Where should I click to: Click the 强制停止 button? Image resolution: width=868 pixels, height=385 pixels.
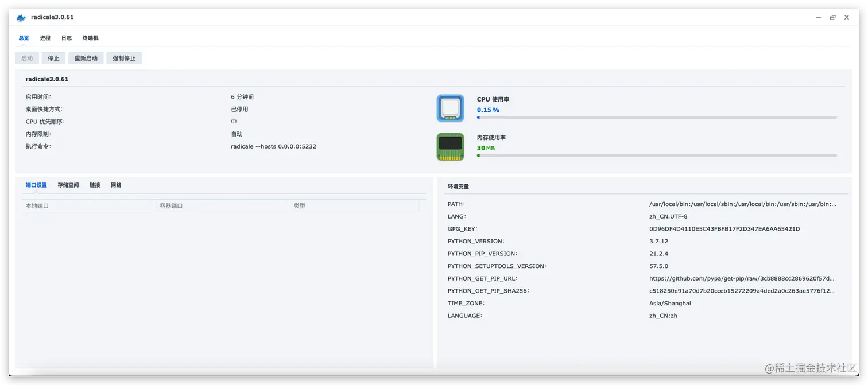tap(124, 58)
